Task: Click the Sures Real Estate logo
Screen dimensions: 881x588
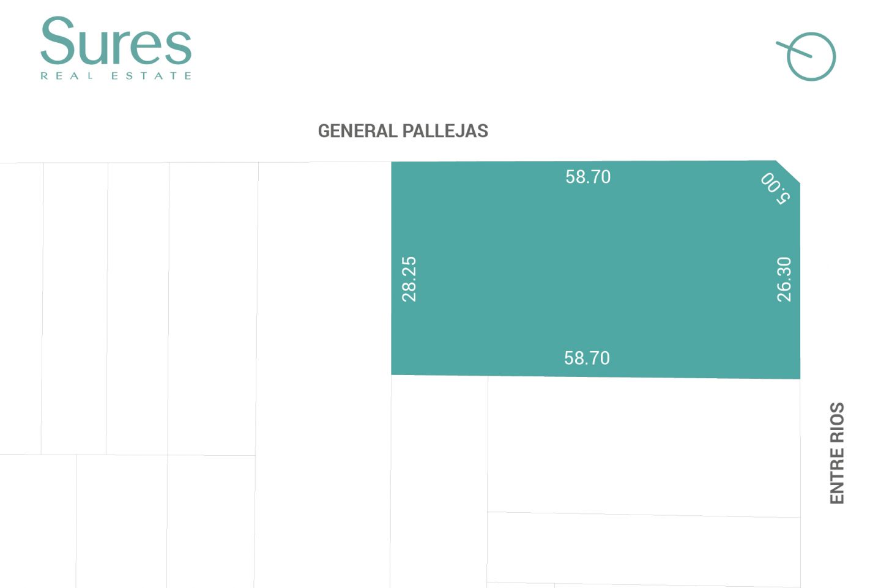Action: (x=116, y=48)
